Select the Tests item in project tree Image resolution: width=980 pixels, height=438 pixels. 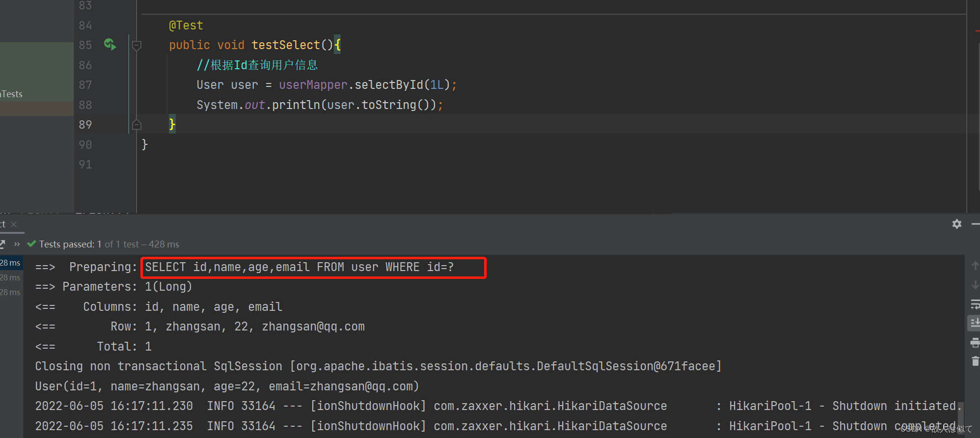pyautogui.click(x=12, y=94)
